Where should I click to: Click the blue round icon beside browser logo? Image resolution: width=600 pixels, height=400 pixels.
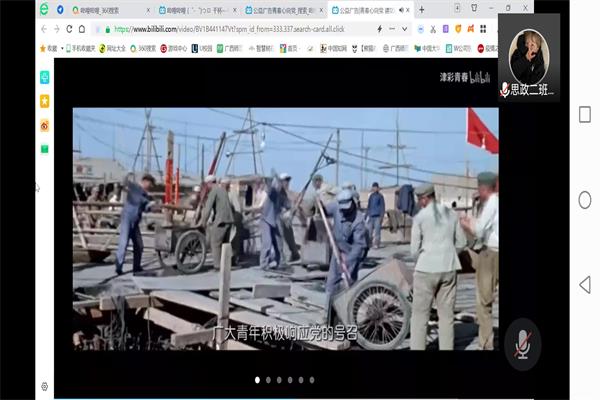pos(60,10)
